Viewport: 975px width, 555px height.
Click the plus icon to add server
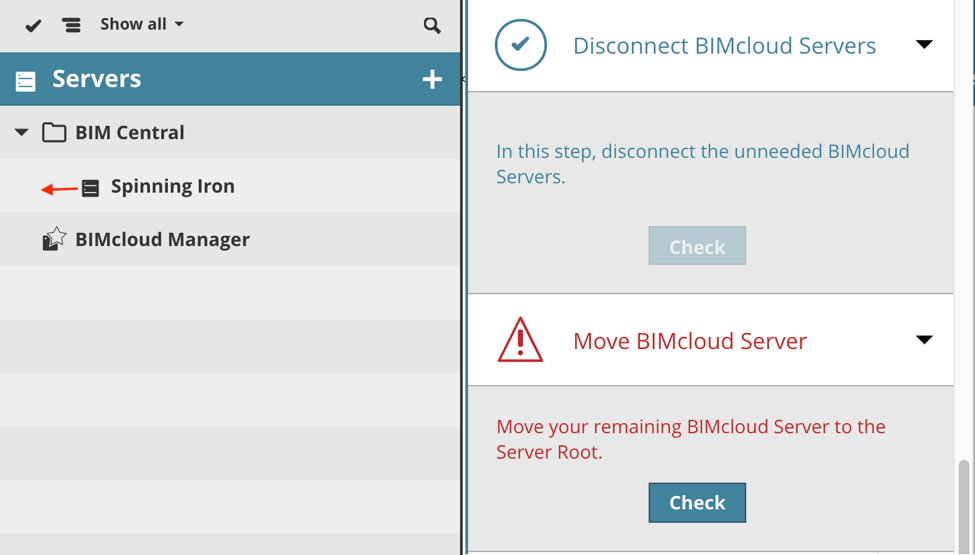point(432,79)
